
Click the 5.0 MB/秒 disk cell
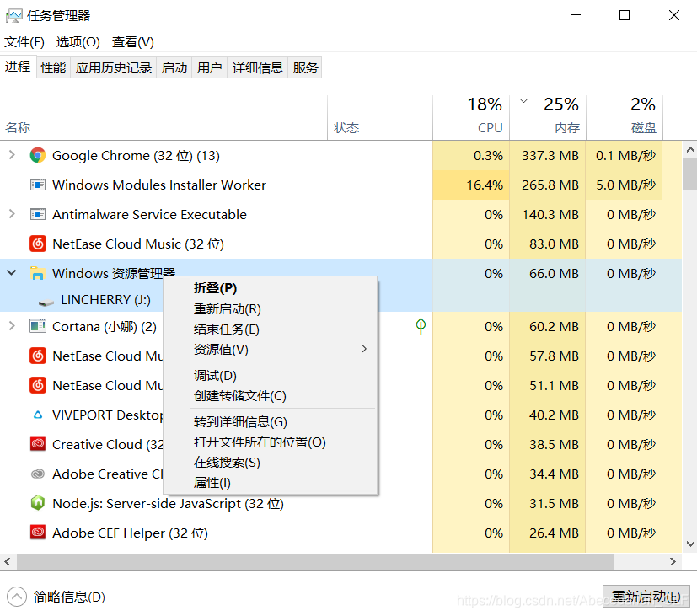click(x=625, y=185)
